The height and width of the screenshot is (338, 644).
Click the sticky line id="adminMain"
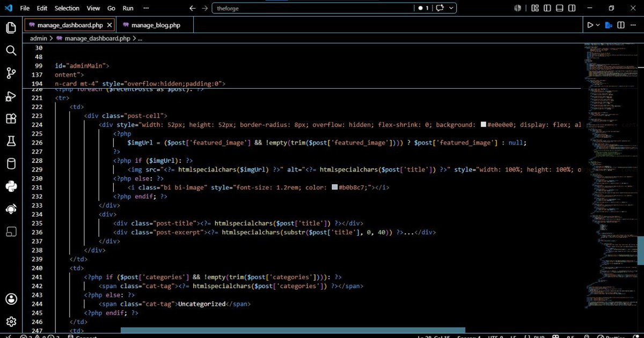coord(82,66)
